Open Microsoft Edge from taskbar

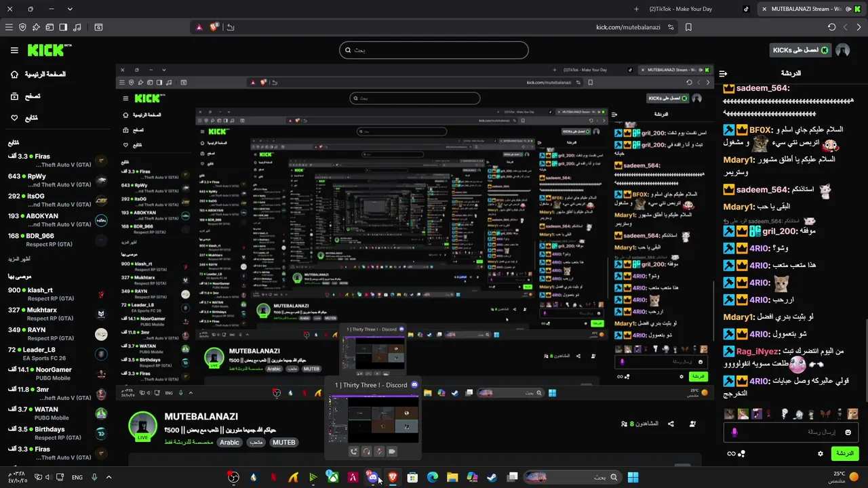coord(432,477)
